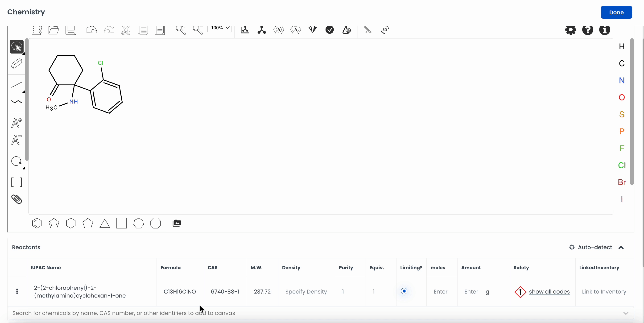Click the show all codes link
The image size is (644, 323).
(549, 291)
